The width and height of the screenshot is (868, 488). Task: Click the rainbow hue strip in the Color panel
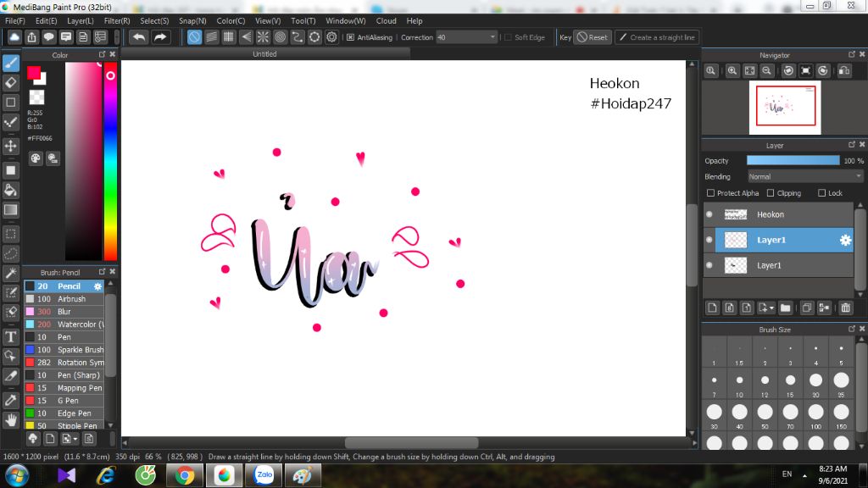(111, 160)
